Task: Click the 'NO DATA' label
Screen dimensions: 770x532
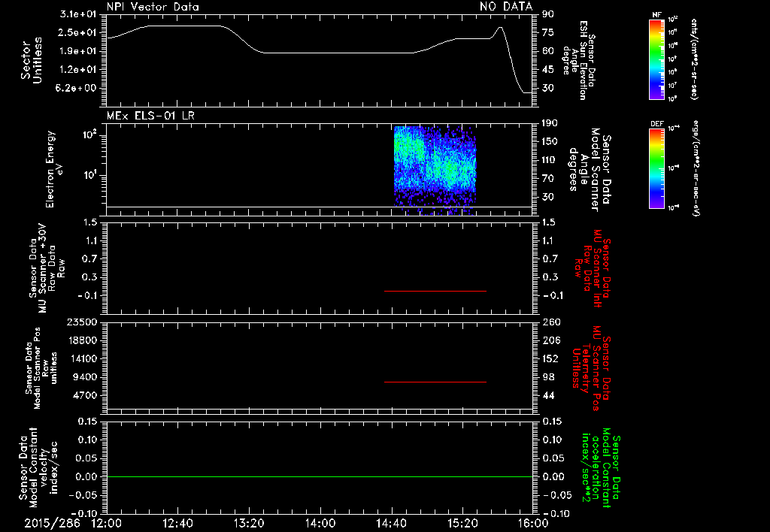Action: (506, 6)
